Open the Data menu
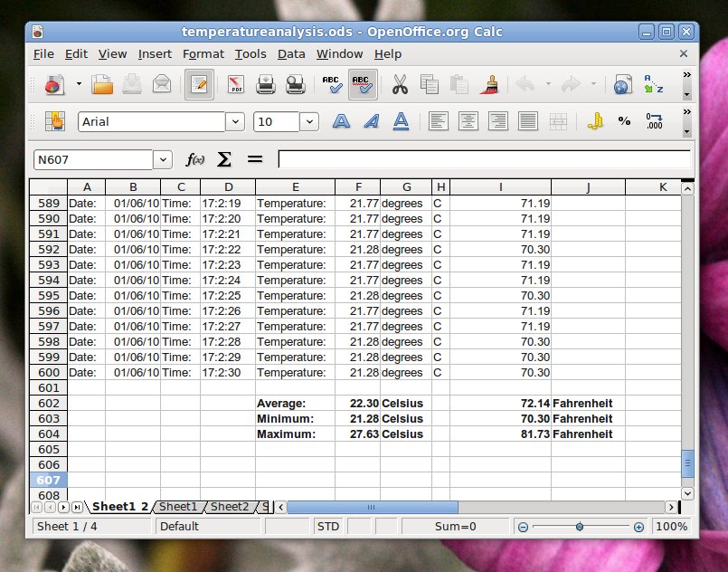 click(291, 53)
